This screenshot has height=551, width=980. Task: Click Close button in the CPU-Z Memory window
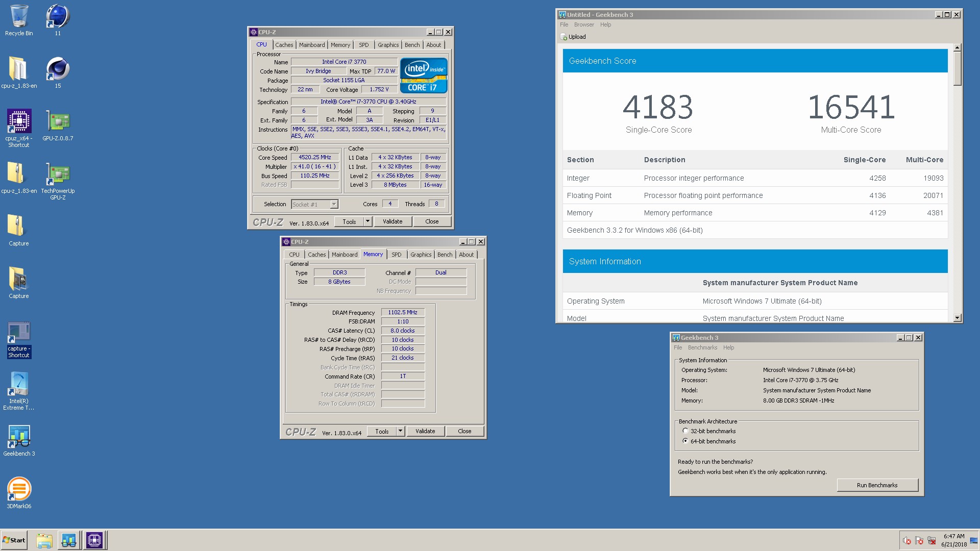point(464,431)
